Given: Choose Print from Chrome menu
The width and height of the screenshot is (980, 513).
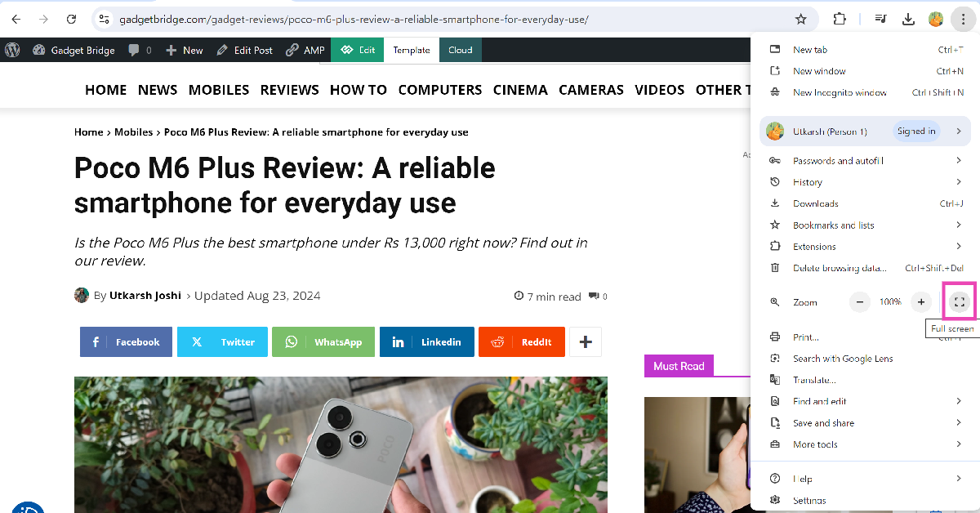Looking at the screenshot, I should tap(866, 337).
